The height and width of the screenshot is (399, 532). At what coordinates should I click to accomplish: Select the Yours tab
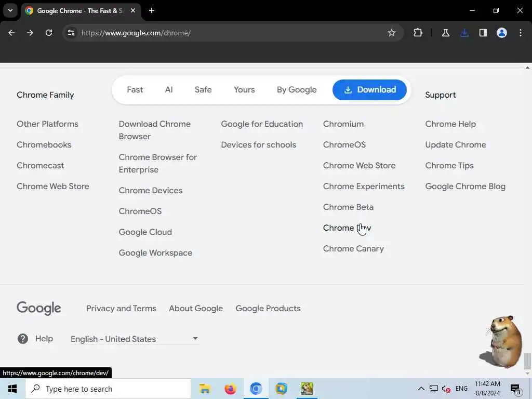coord(244,90)
